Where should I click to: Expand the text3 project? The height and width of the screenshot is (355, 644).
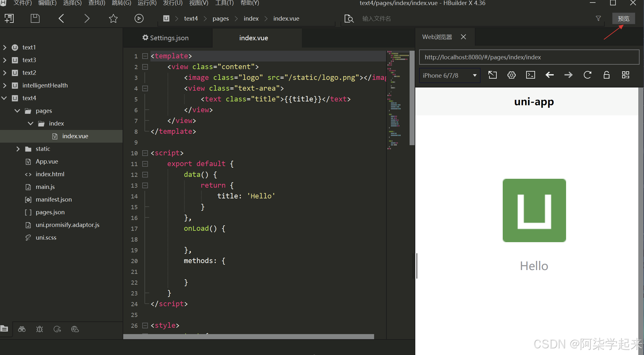(4, 60)
